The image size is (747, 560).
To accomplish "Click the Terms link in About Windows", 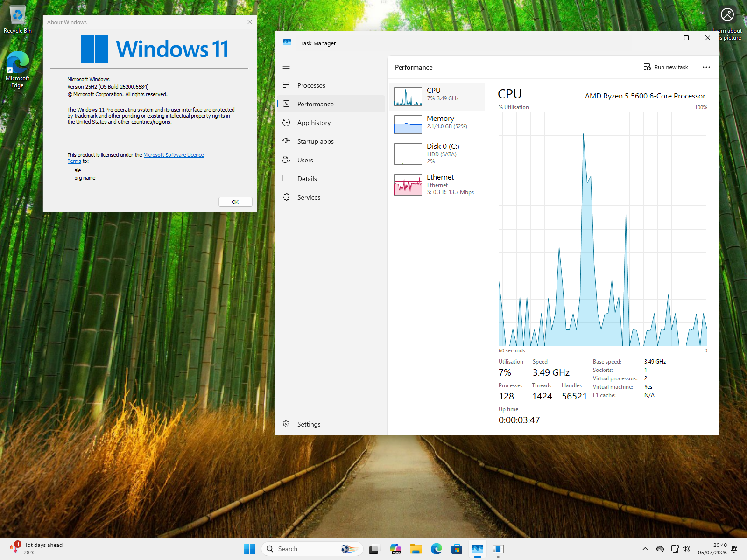I will [x=74, y=161].
